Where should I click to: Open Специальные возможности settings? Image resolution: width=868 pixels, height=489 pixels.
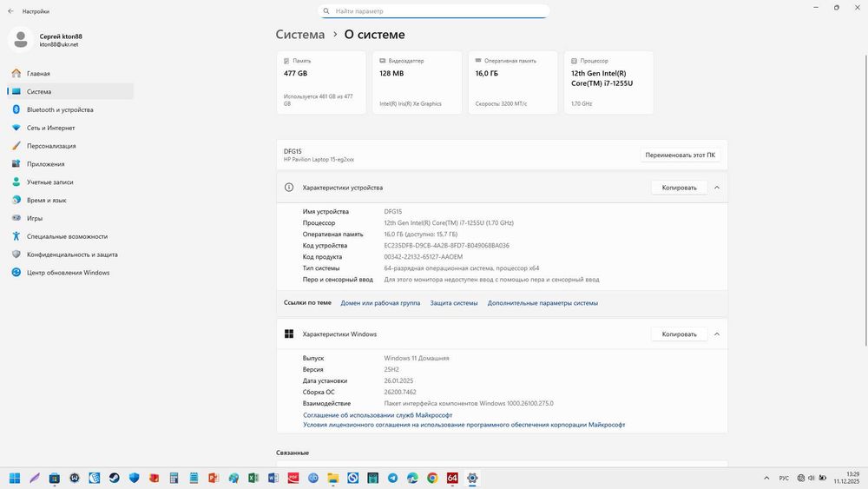[x=69, y=236]
